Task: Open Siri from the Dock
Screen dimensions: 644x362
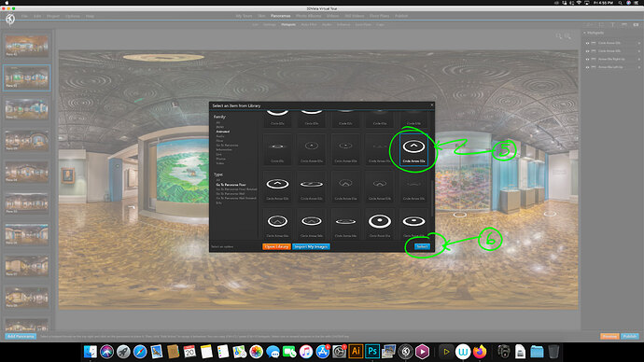Action: [106, 352]
